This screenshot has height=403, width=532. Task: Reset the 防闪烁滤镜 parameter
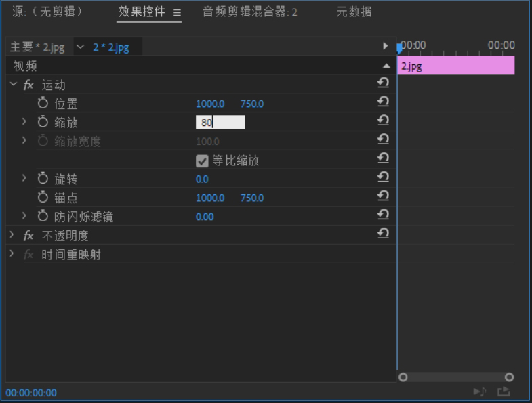pos(383,215)
